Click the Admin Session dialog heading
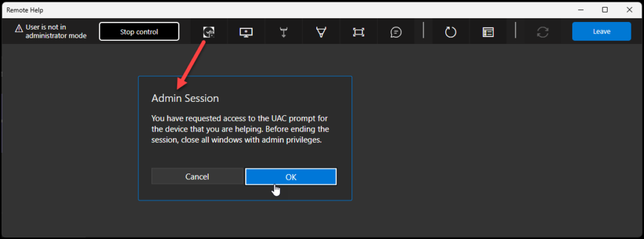 [185, 99]
